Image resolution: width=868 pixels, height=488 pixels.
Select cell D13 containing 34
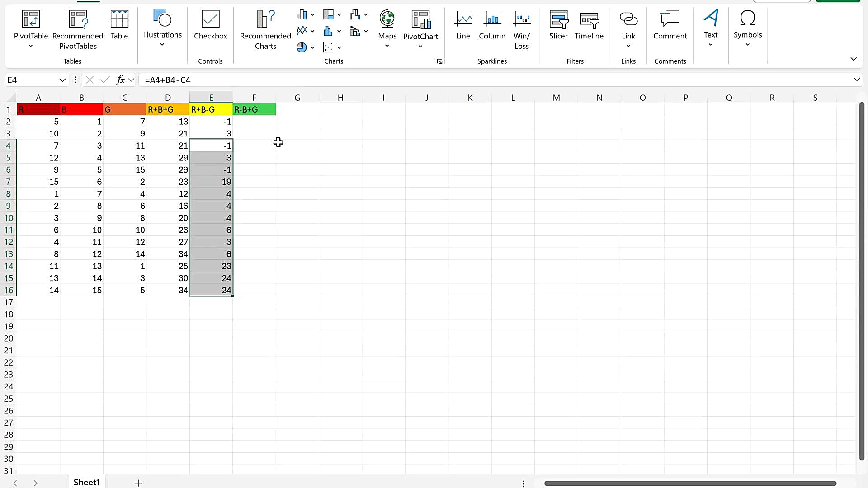pos(168,254)
